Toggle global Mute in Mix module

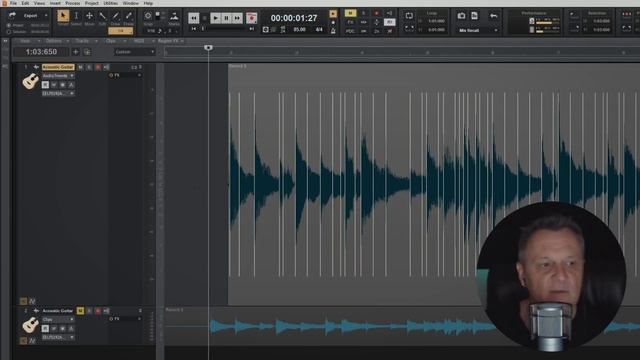(x=350, y=13)
